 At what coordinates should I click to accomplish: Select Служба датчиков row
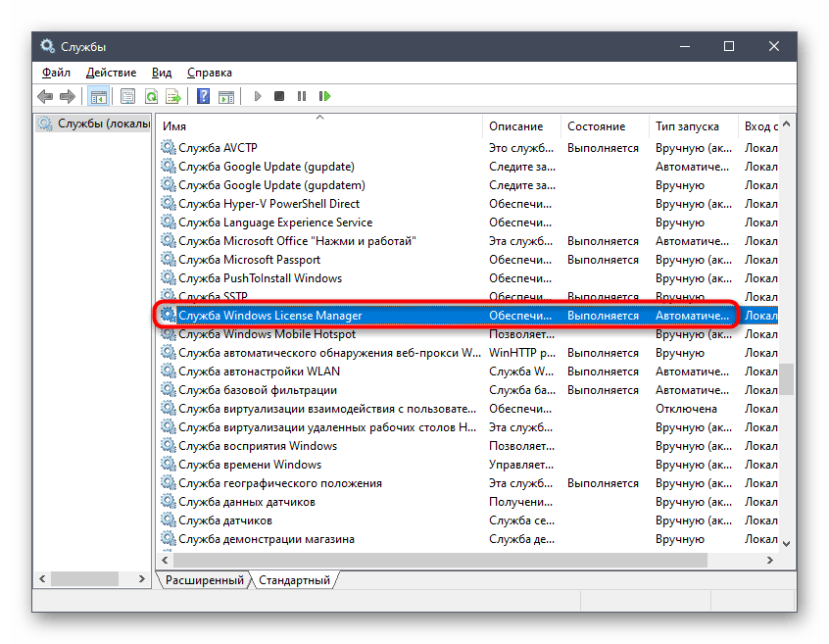click(468, 520)
